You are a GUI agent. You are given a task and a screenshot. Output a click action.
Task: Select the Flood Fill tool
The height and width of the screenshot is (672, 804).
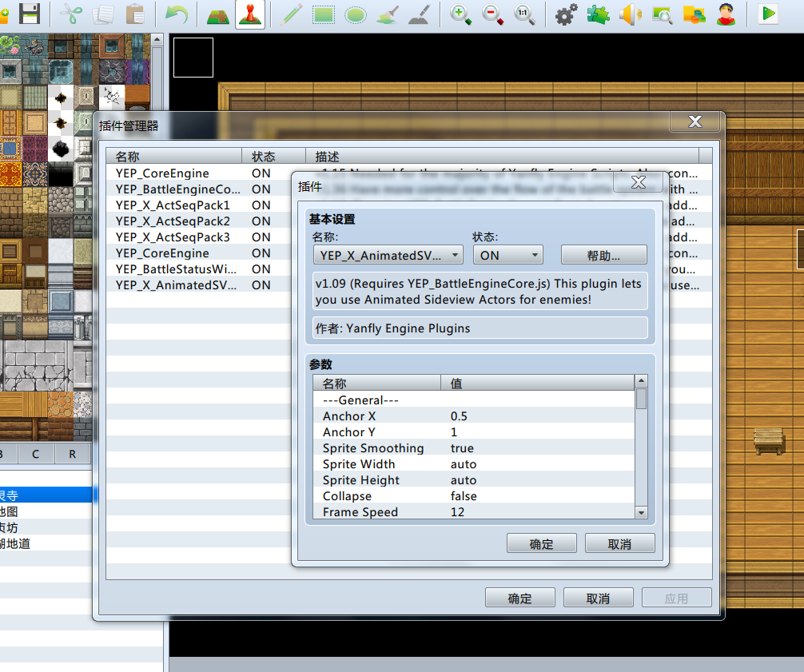point(388,14)
